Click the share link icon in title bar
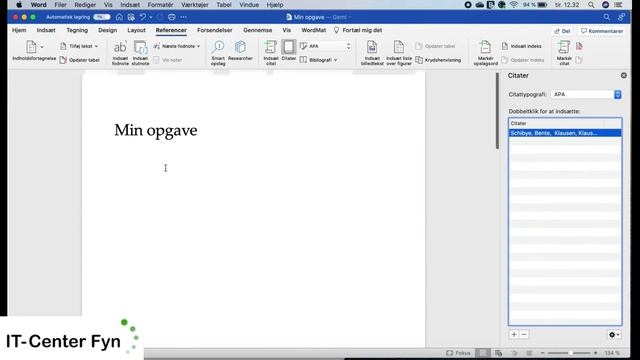This screenshot has height=360, width=640. (621, 17)
